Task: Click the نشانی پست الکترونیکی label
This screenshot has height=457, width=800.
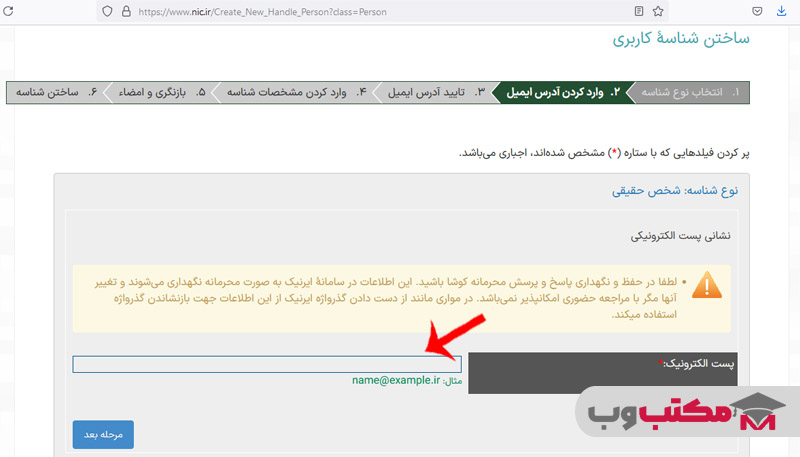Action: (x=680, y=236)
